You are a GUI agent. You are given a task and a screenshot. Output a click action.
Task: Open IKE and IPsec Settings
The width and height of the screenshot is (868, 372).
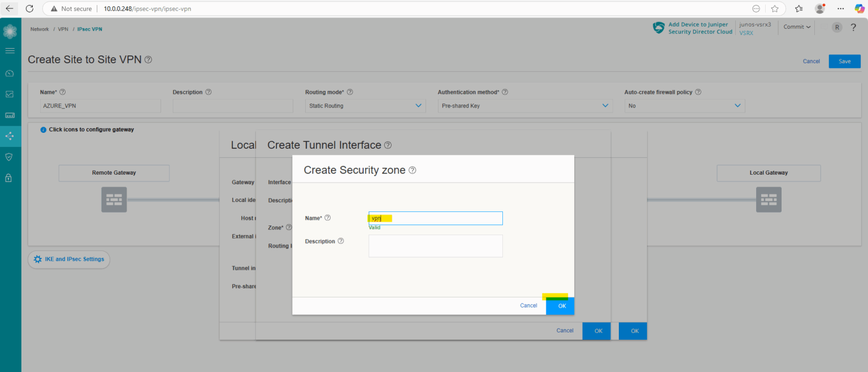point(68,259)
